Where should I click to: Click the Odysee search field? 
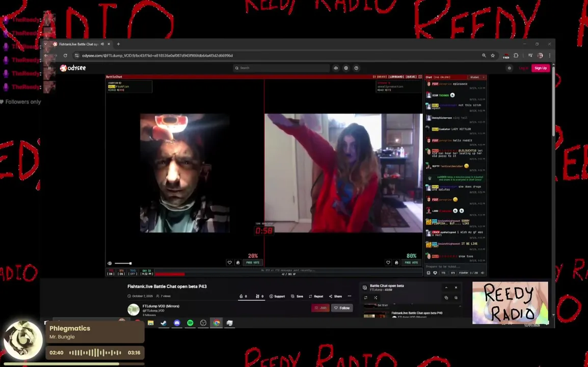point(281,68)
